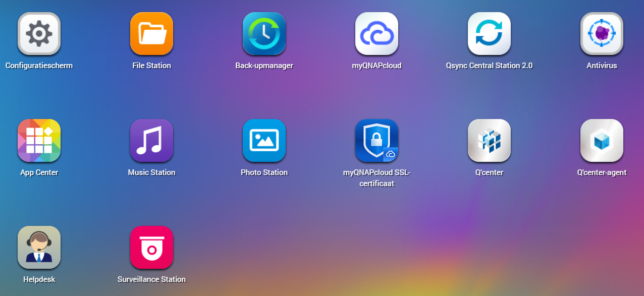
Task: Select the Antivirus label text
Action: tap(602, 65)
